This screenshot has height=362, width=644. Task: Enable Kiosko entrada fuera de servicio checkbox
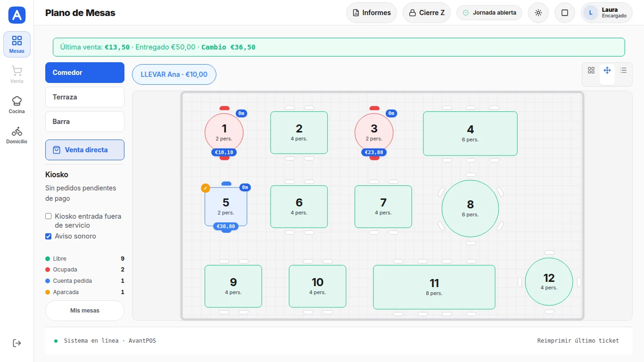[x=48, y=216]
